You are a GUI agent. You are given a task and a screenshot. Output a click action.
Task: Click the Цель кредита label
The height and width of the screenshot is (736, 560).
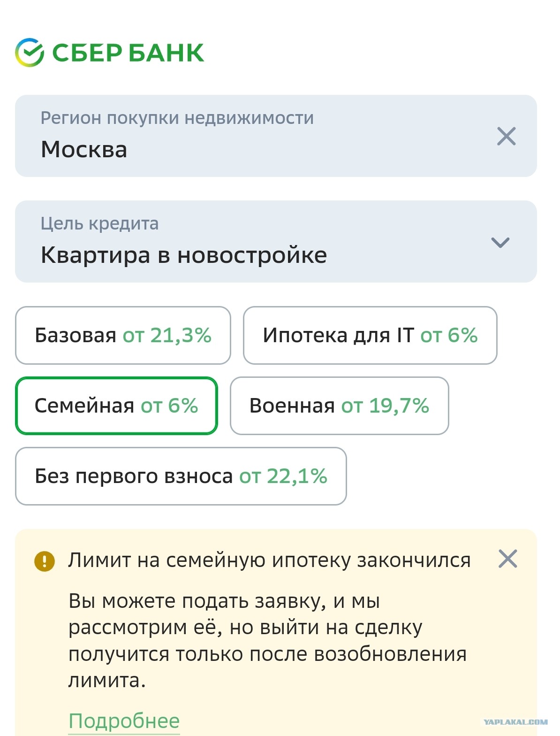[x=99, y=223]
